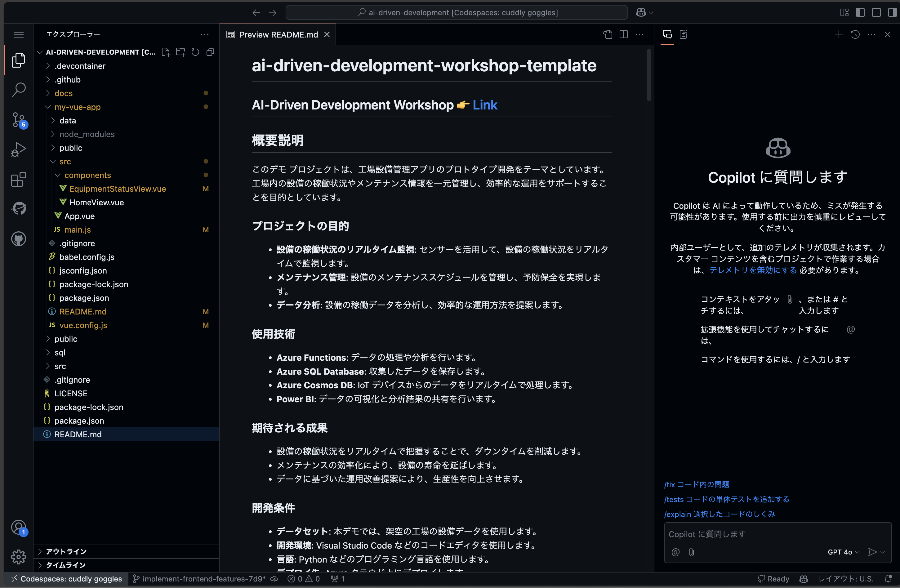This screenshot has width=900, height=588.
Task: Refresh the explorer file tree
Action: coord(195,52)
